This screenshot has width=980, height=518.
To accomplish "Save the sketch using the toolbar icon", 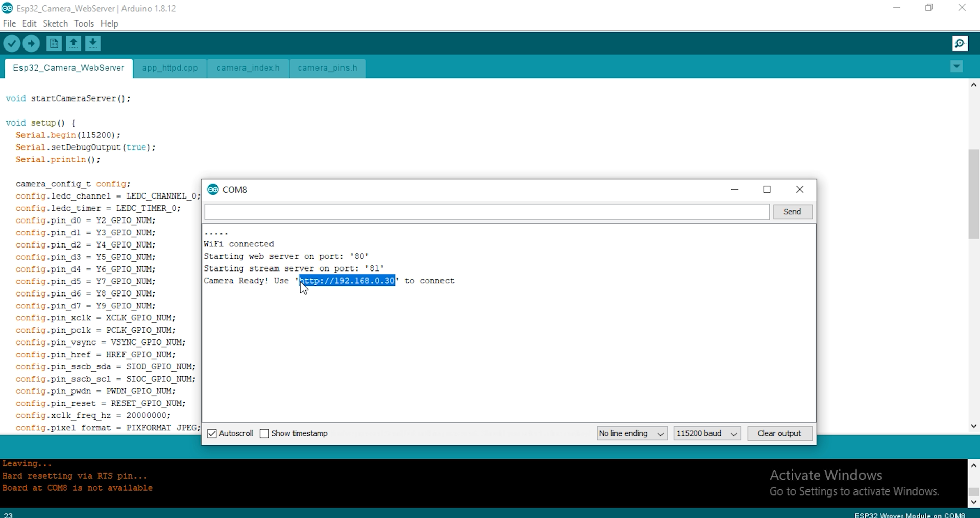I will coord(92,43).
